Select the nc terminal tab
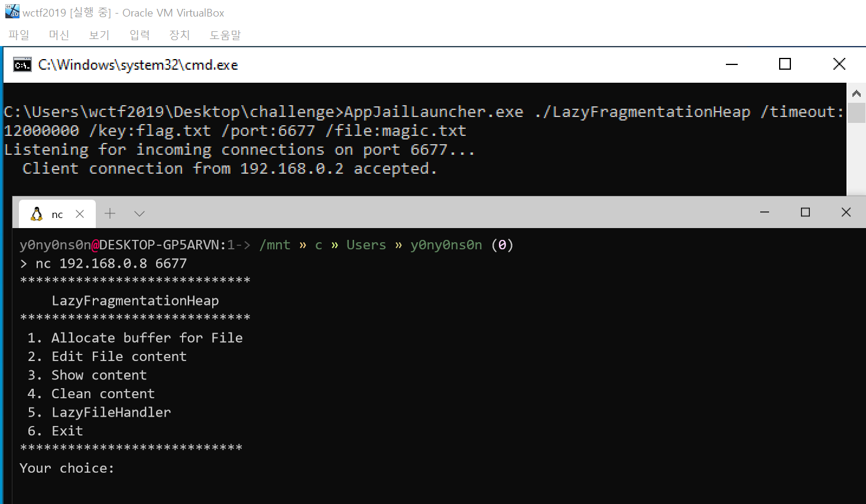Screen dimensions: 866x504 tap(57, 213)
